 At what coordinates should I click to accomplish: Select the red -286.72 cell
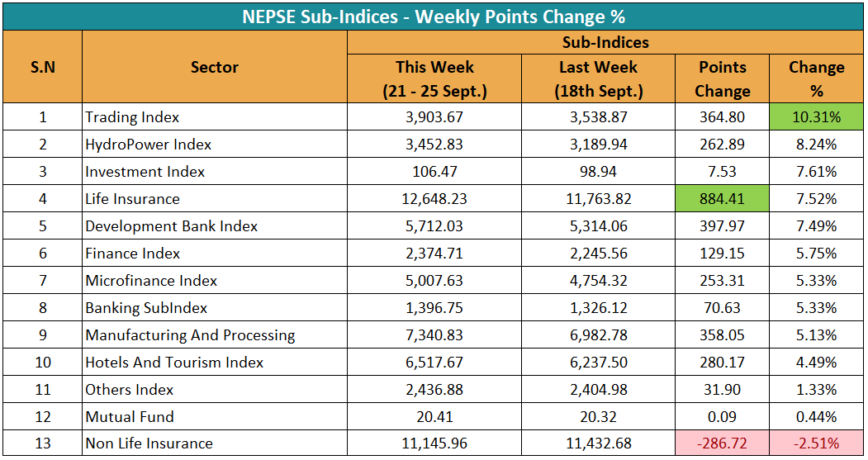coord(722,443)
